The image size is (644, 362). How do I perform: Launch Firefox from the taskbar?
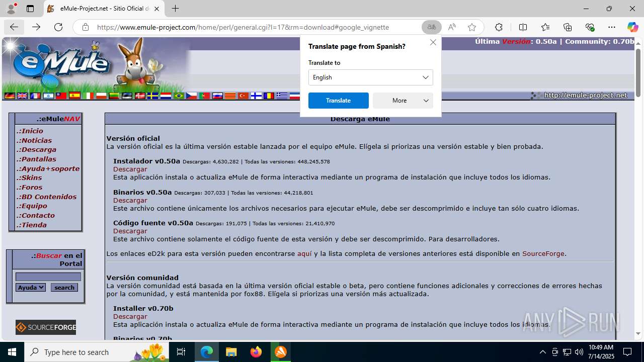(256, 352)
